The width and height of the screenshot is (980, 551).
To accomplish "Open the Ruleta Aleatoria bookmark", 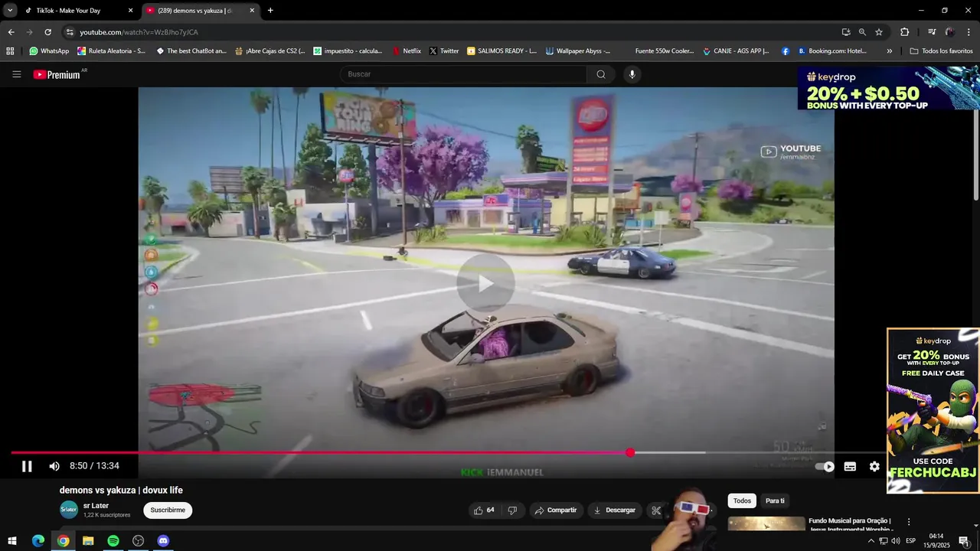I will point(111,51).
